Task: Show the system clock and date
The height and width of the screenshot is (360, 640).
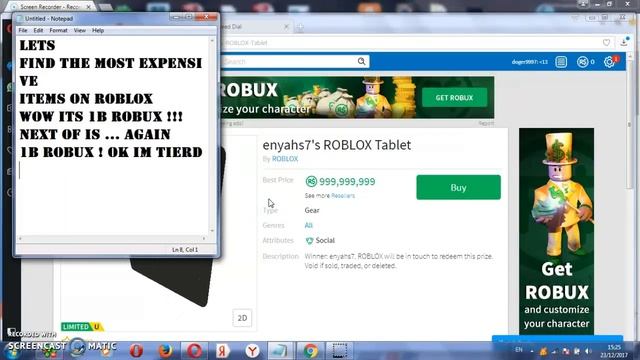Action: click(614, 351)
